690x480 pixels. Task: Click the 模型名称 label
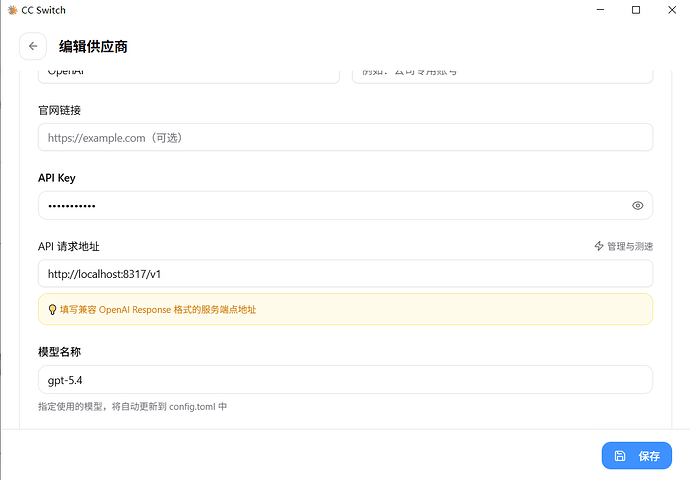[59, 352]
